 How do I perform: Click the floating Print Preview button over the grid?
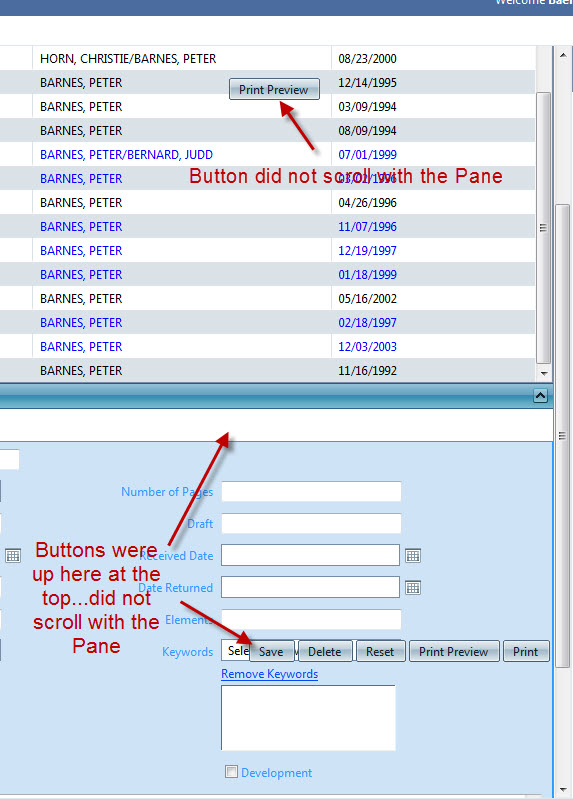274,89
